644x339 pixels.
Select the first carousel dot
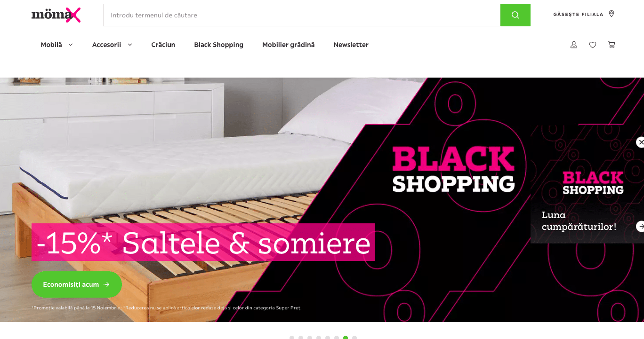[292, 338]
